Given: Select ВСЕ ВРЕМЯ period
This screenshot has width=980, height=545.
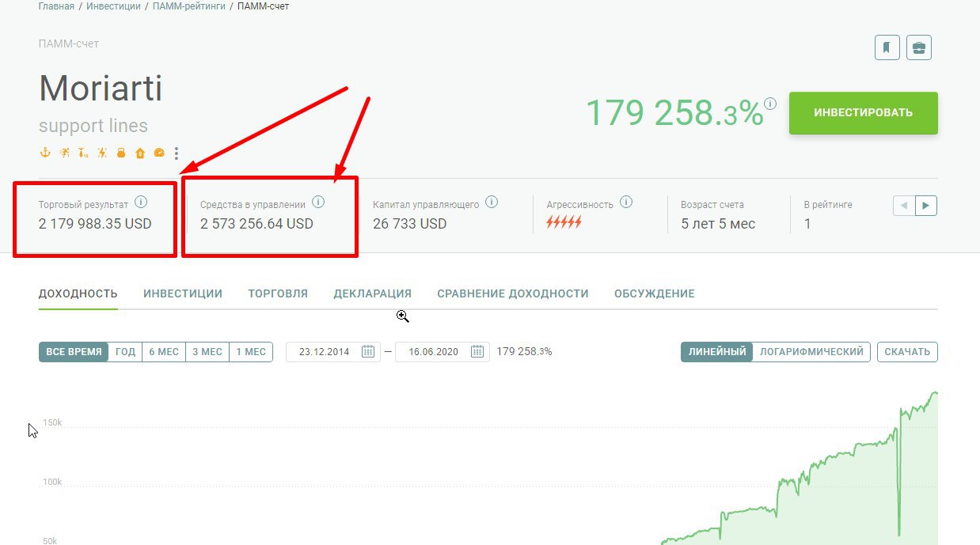Looking at the screenshot, I should pyautogui.click(x=74, y=352).
